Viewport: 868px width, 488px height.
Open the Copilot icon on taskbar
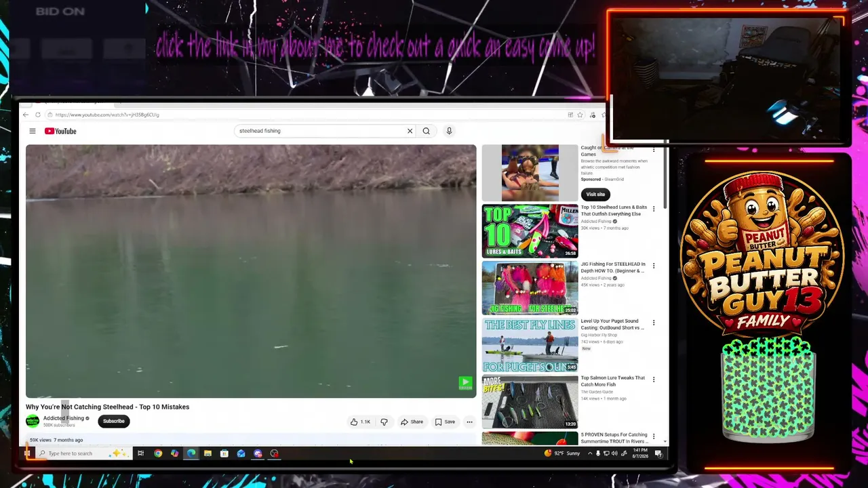coord(174,453)
